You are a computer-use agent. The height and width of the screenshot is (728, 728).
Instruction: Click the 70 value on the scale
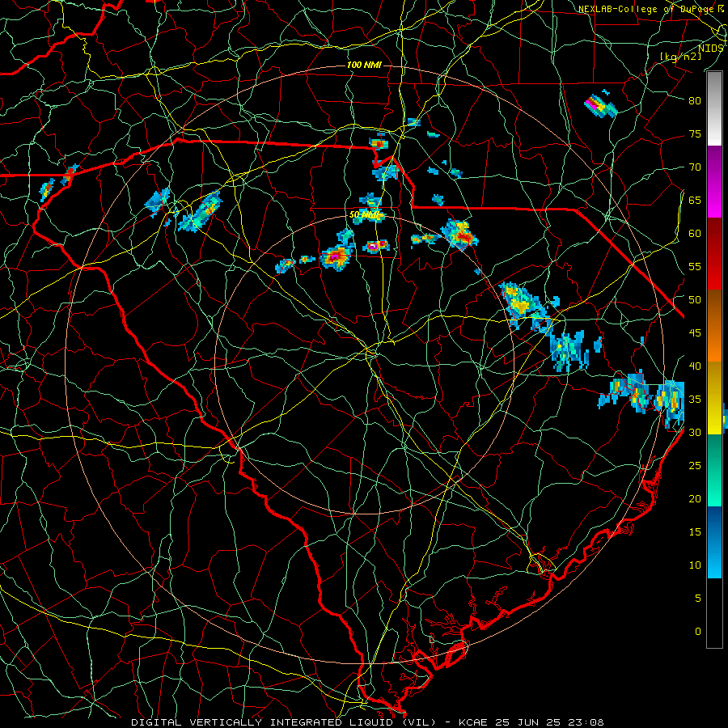695,167
